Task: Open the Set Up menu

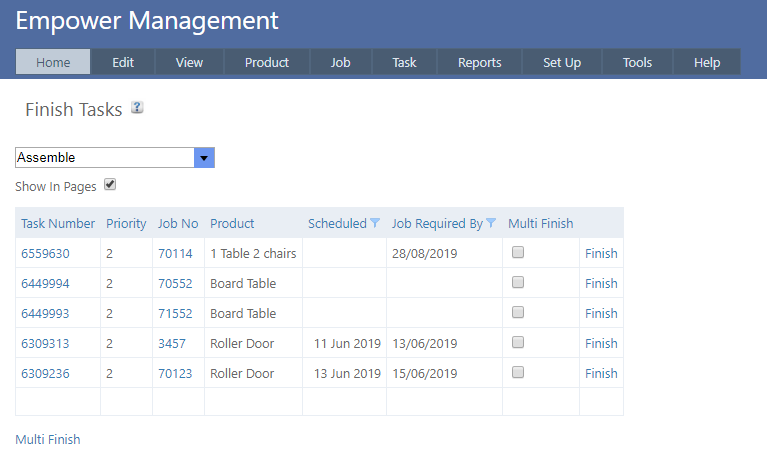Action: coord(561,62)
